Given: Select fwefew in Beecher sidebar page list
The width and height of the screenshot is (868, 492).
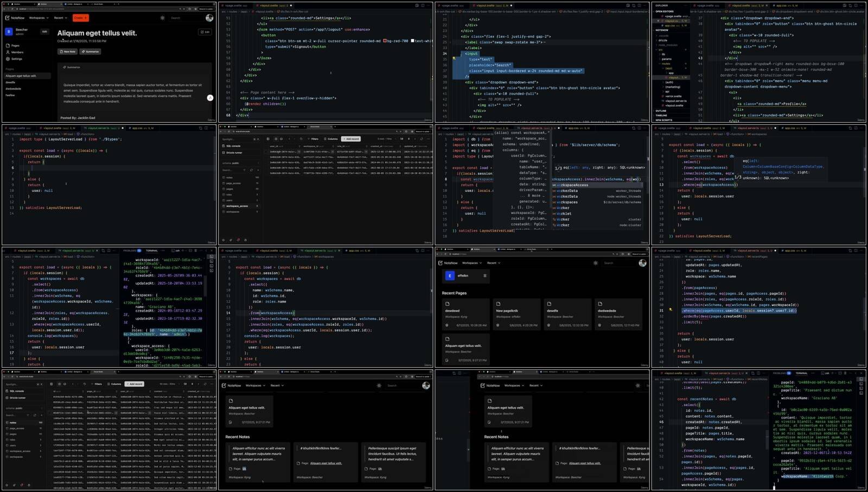Looking at the screenshot, I should (10, 95).
